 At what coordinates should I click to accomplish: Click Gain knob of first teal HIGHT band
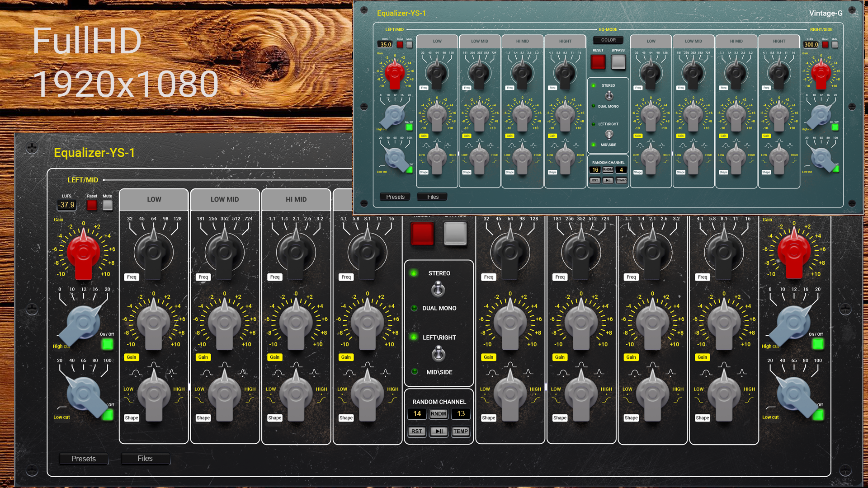coord(565,115)
